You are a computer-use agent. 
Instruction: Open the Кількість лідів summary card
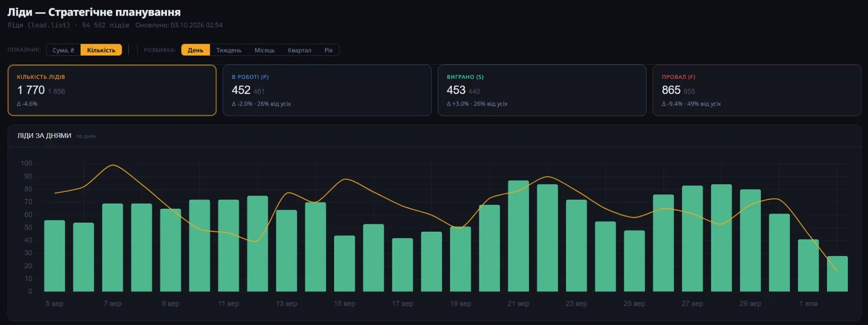coord(112,90)
